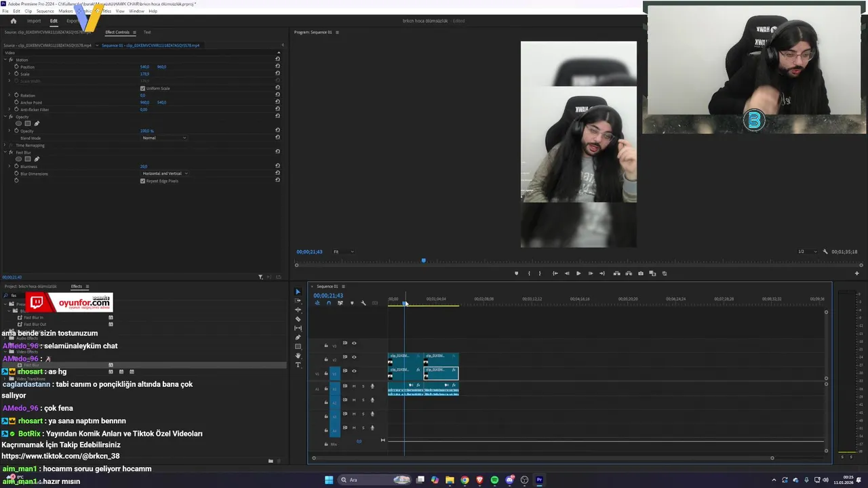
Task: Select the Razor tool
Action: (x=298, y=319)
